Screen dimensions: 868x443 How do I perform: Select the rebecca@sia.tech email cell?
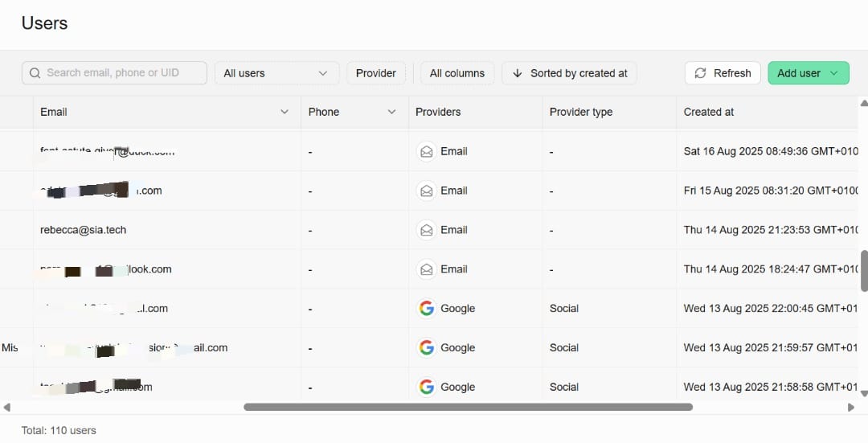pos(84,230)
